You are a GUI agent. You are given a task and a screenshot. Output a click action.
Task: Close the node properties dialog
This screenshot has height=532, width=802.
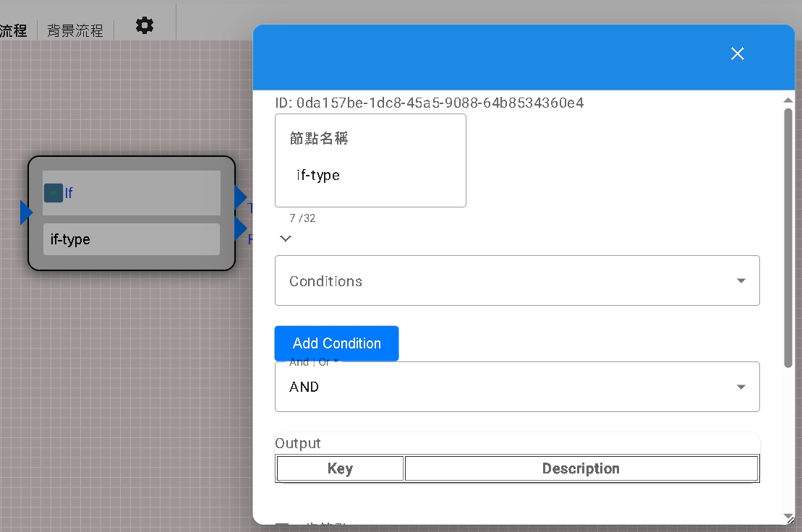click(x=737, y=54)
